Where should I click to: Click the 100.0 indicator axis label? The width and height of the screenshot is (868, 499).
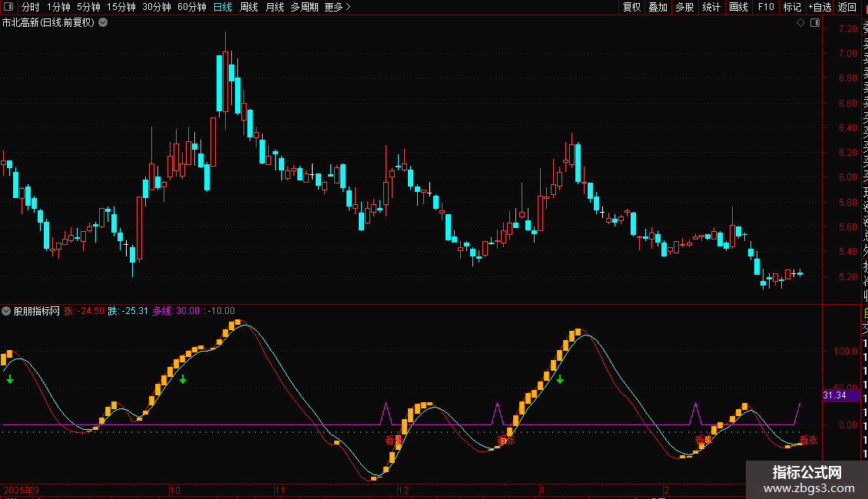tap(845, 352)
